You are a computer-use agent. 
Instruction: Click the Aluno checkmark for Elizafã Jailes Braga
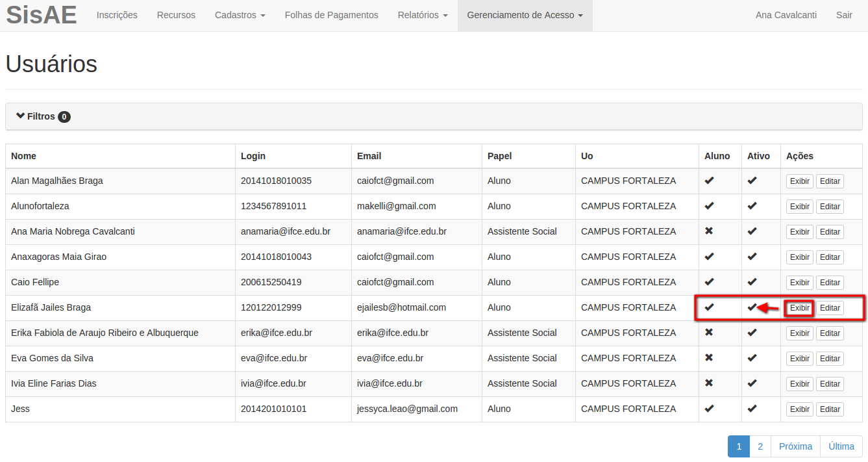point(709,307)
